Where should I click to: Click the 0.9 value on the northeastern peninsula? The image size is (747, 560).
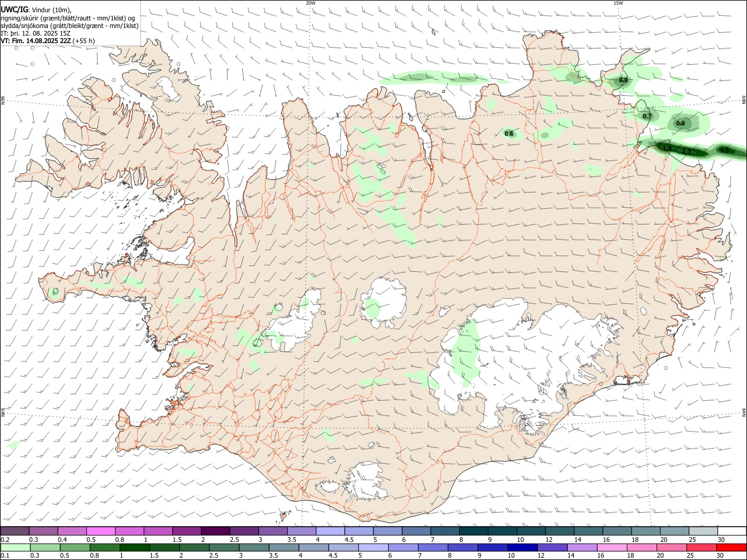coord(623,80)
